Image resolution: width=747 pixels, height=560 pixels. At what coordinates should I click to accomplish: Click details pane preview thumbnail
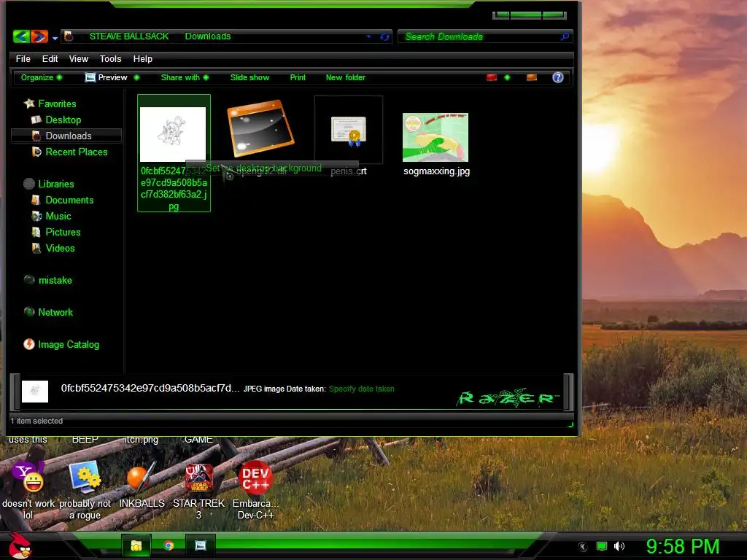coord(35,392)
